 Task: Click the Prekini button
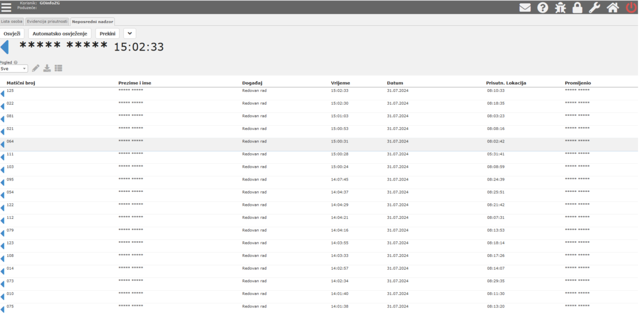point(107,33)
